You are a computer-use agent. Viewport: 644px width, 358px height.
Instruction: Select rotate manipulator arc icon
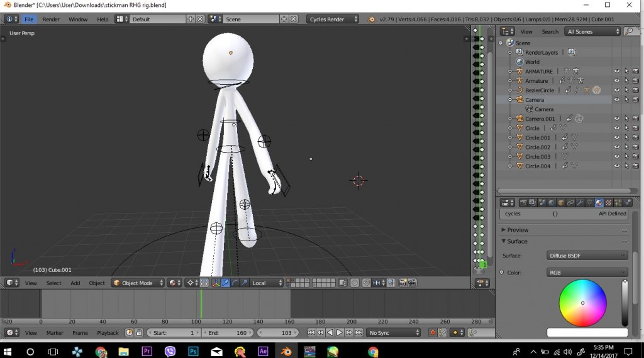tap(235, 283)
